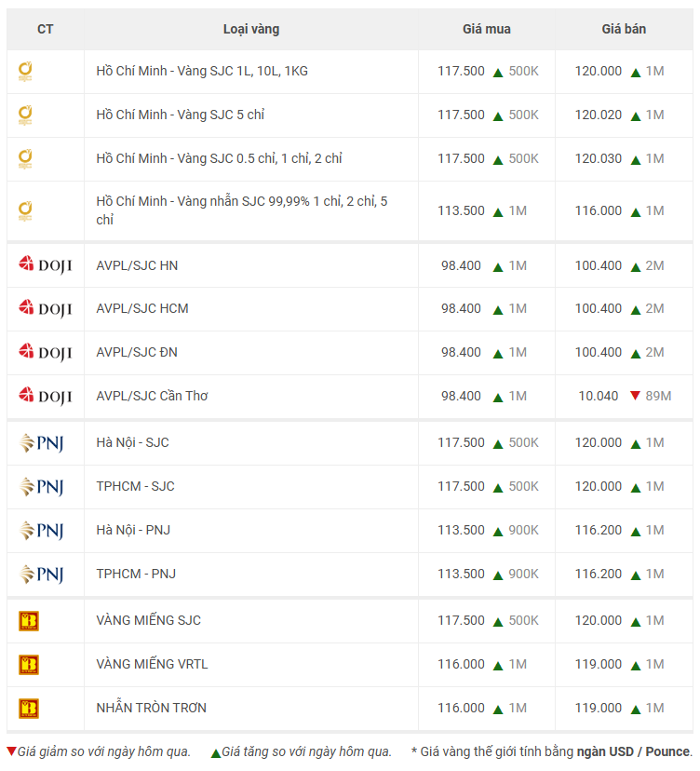This screenshot has height=771, width=700.
Task: Click DOJI logo in the AVPL/SJC Cần Thơ row
Action: click(x=46, y=397)
